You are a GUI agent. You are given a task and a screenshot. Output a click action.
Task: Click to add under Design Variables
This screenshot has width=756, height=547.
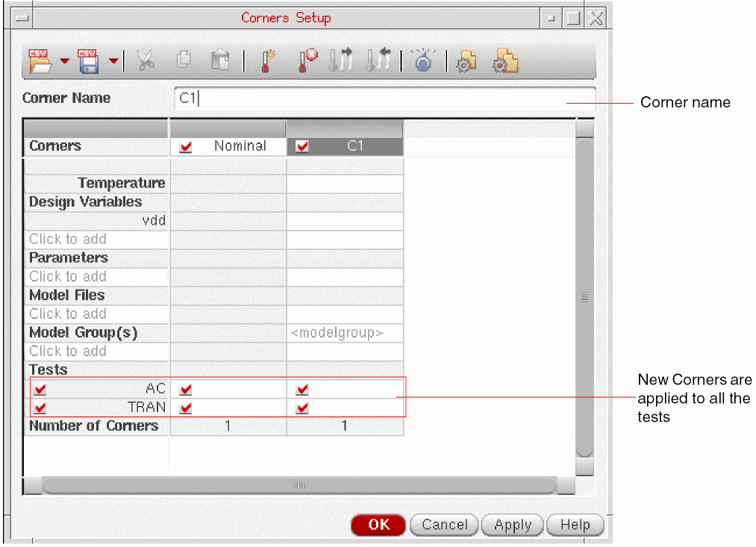96,239
